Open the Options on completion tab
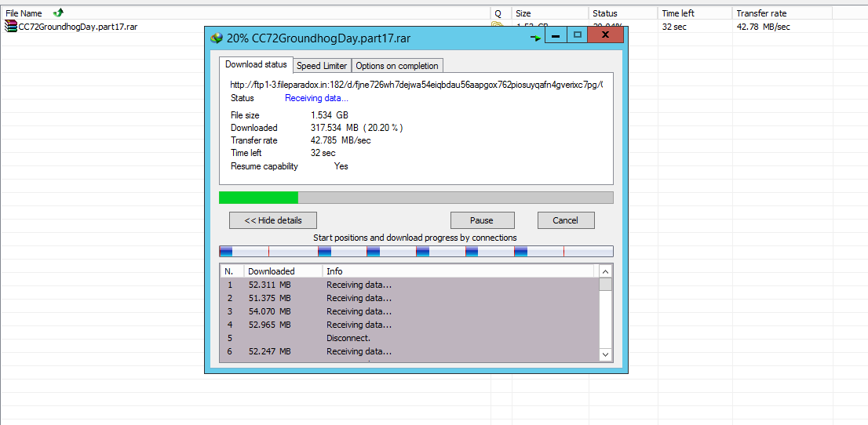 tap(397, 66)
